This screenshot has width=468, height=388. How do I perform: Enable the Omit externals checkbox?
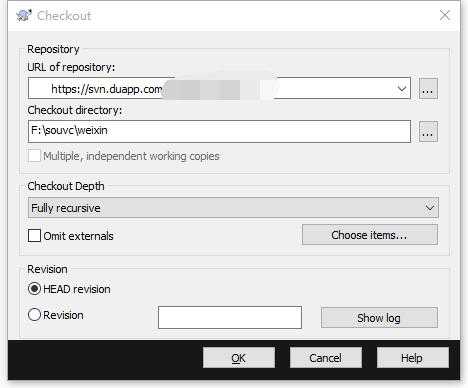point(34,236)
